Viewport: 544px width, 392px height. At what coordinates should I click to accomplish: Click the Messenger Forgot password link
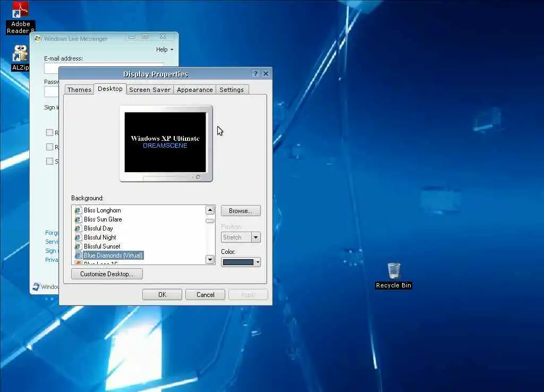coord(52,233)
